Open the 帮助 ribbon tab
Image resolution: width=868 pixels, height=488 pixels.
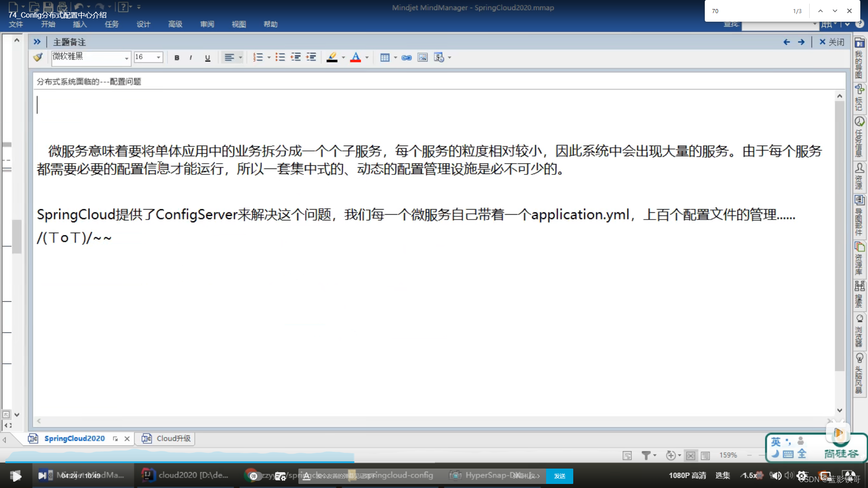click(x=271, y=24)
